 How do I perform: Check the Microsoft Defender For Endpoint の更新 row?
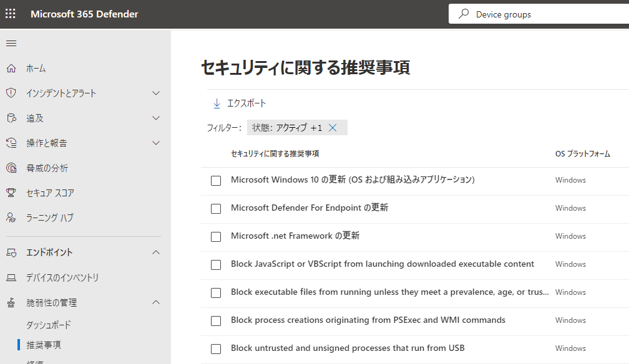click(216, 209)
